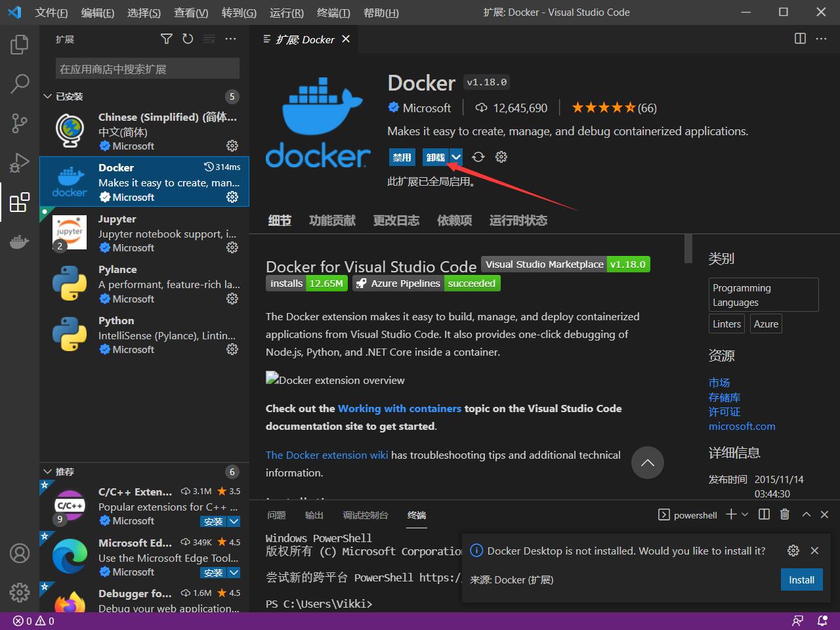840x630 pixels.
Task: Switch to the Dependencies tab
Action: click(454, 220)
